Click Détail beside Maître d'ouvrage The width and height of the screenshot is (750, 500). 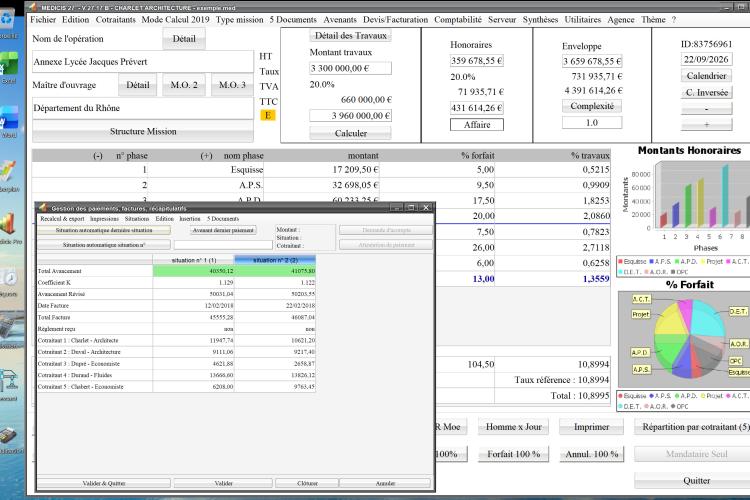tap(138, 85)
